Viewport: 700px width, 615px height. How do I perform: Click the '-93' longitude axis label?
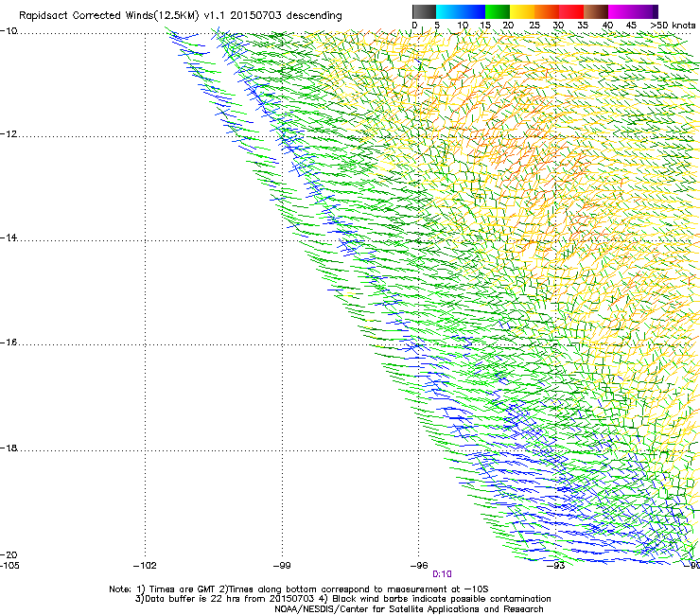(556, 566)
